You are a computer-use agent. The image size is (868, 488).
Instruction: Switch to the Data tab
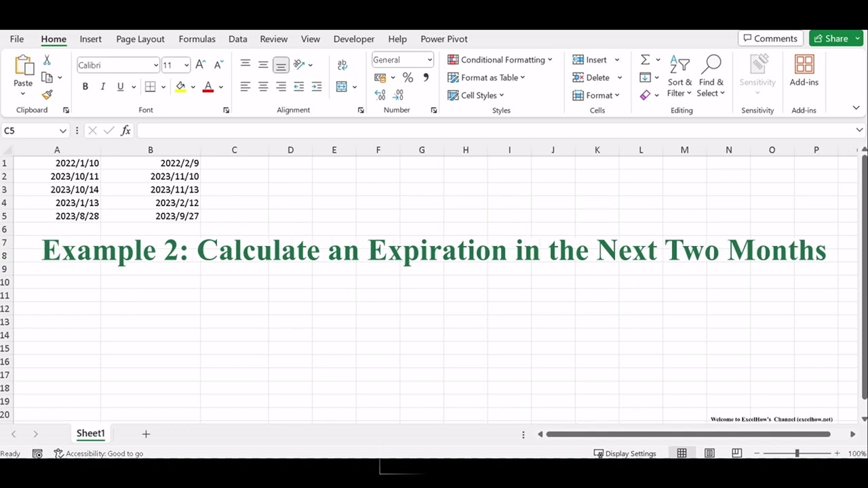[x=237, y=39]
